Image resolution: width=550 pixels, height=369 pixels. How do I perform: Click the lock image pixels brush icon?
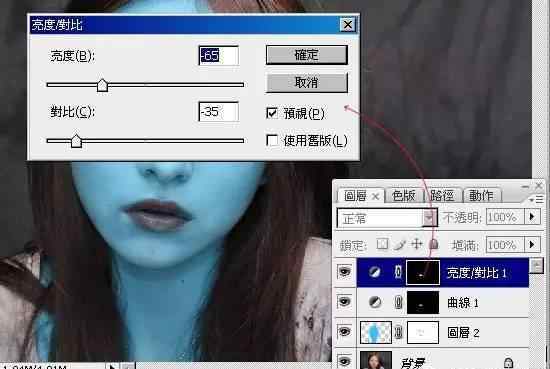[400, 244]
